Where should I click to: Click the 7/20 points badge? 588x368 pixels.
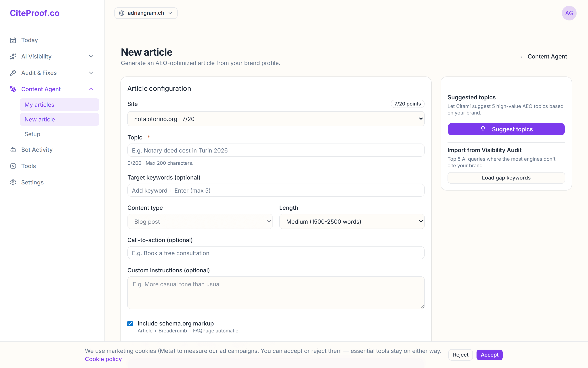pos(408,104)
